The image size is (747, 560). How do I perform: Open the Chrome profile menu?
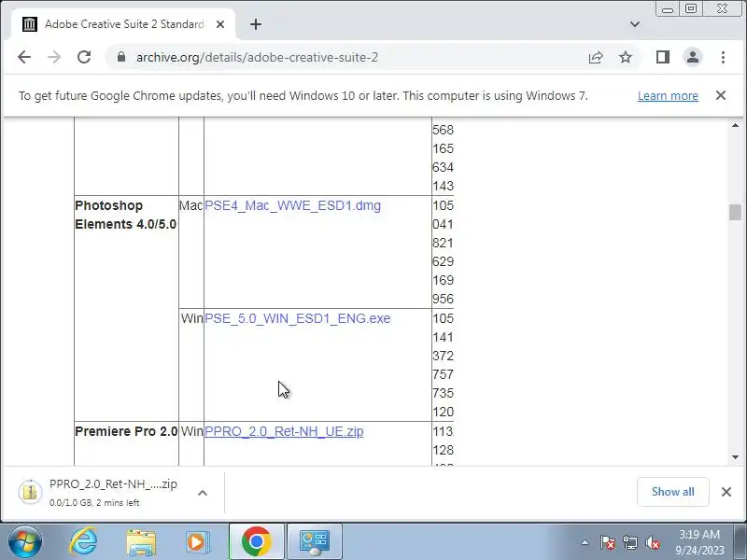point(693,57)
